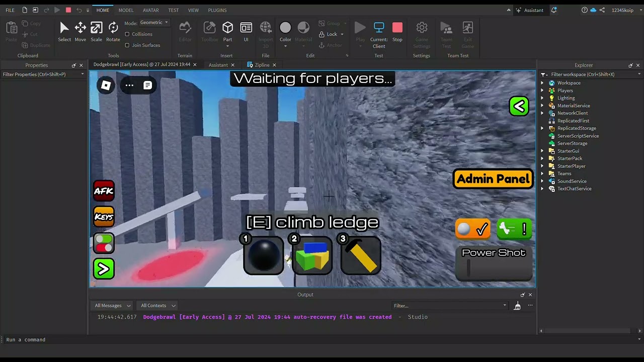Select the hammer in hotbar slot 3

[361, 255]
